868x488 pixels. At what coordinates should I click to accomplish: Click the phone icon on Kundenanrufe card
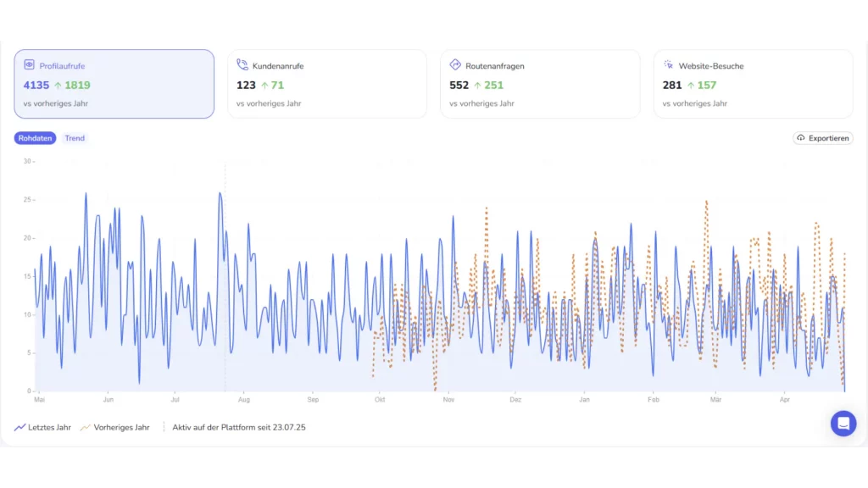pyautogui.click(x=242, y=64)
